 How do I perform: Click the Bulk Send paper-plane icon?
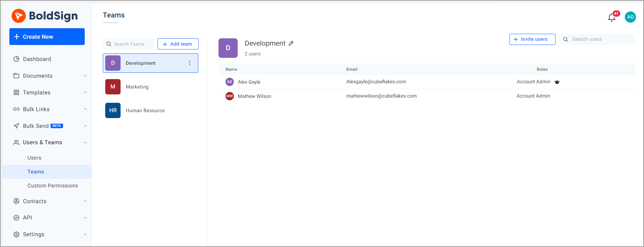(x=16, y=126)
